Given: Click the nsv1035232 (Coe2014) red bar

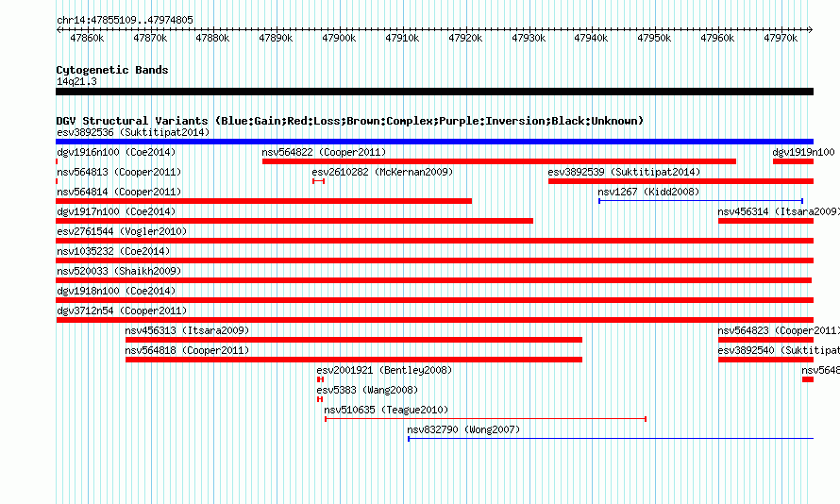Looking at the screenshot, I should click(x=434, y=260).
